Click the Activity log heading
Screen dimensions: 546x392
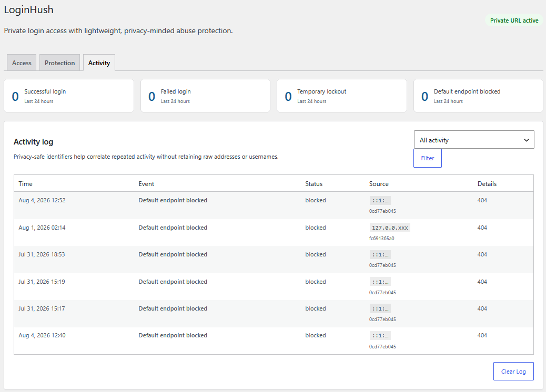pyautogui.click(x=34, y=142)
